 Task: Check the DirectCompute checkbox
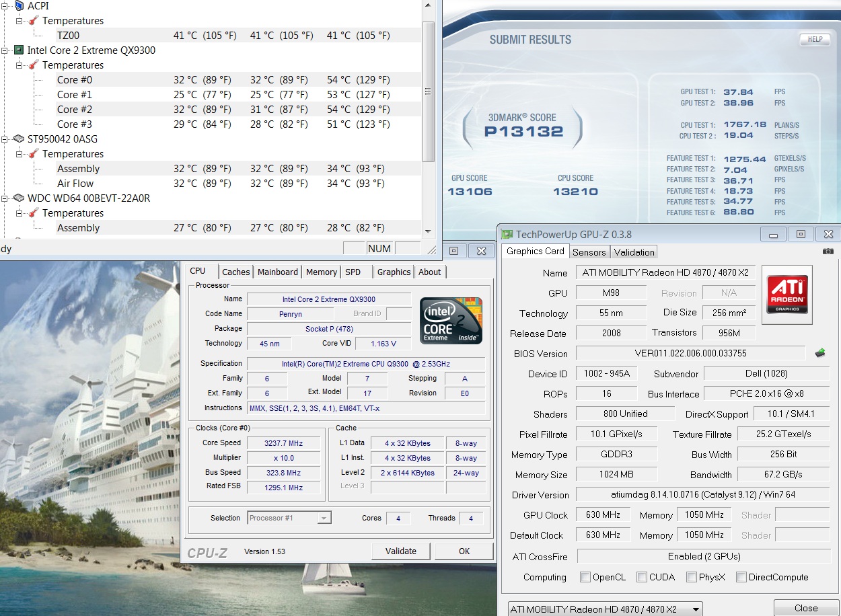(741, 577)
